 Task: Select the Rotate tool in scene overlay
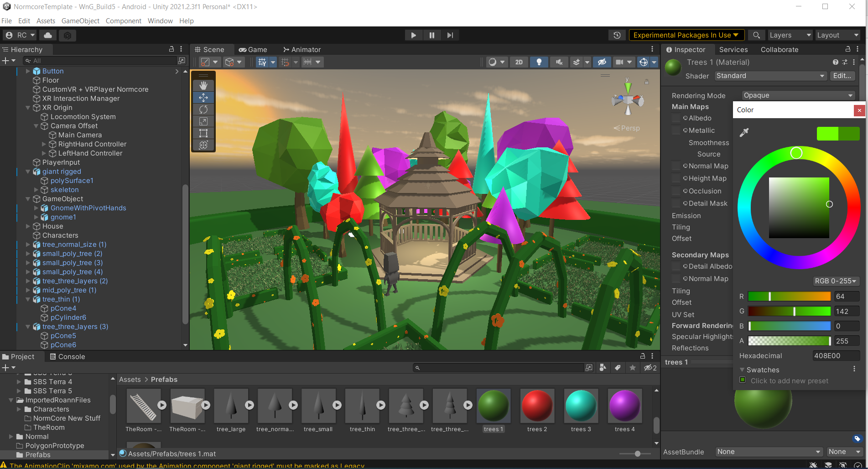click(203, 109)
